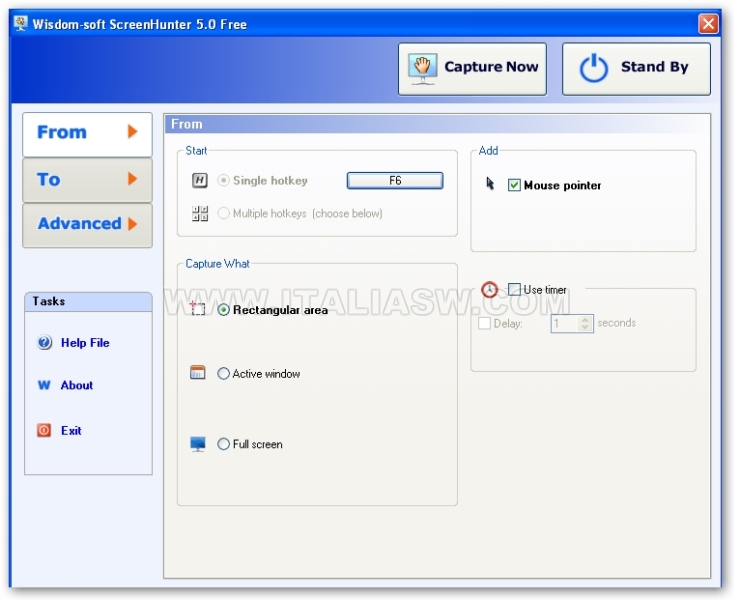Click the full screen monitor icon

tap(198, 444)
